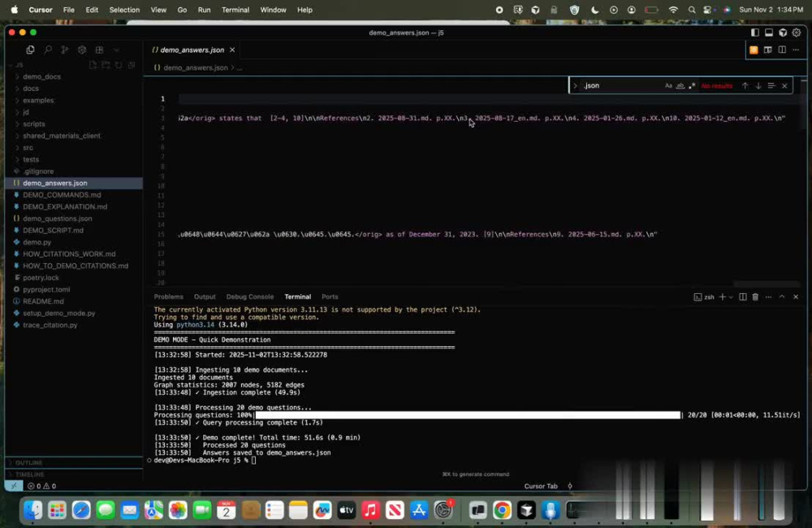Switch to the Ports panel tab
Image resolution: width=812 pixels, height=528 pixels.
click(330, 297)
